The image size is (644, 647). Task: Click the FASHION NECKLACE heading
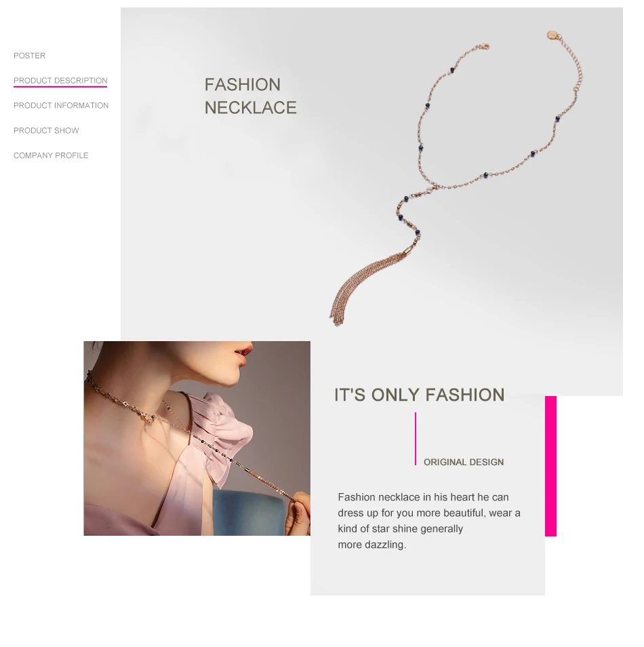[250, 96]
